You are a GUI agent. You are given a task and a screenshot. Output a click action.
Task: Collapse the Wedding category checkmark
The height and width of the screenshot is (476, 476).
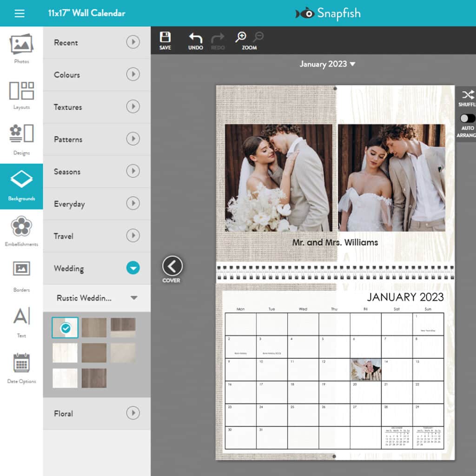134,268
